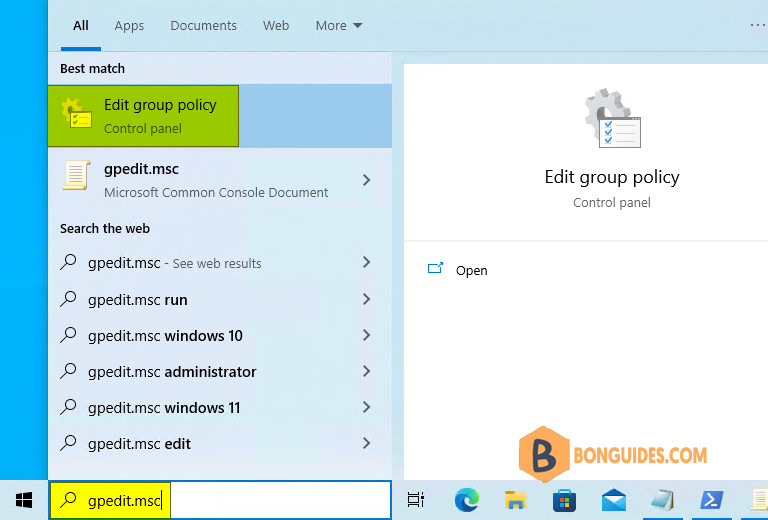Click the Windows Start button
The height and width of the screenshot is (520, 768).
pyautogui.click(x=24, y=500)
